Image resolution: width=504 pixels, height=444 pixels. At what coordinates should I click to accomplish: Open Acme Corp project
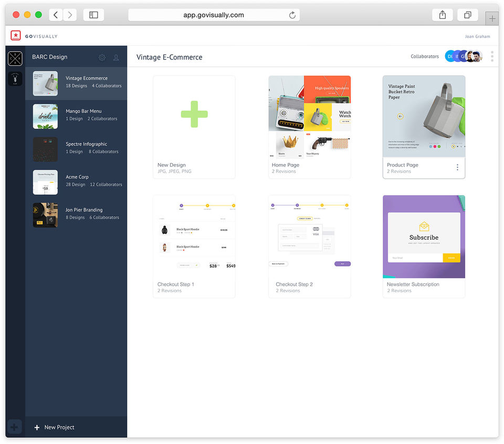(x=76, y=182)
